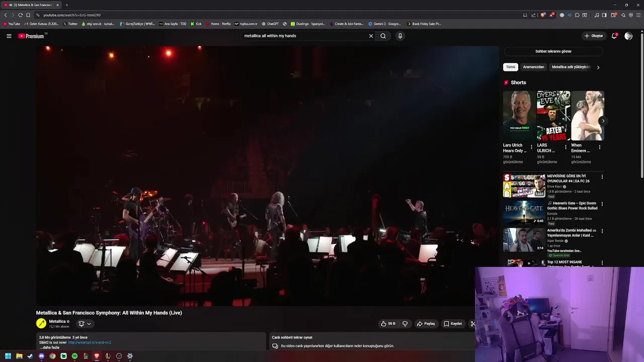Image resolution: width=644 pixels, height=362 pixels.
Task: Click the Shorts section heading
Action: (518, 82)
